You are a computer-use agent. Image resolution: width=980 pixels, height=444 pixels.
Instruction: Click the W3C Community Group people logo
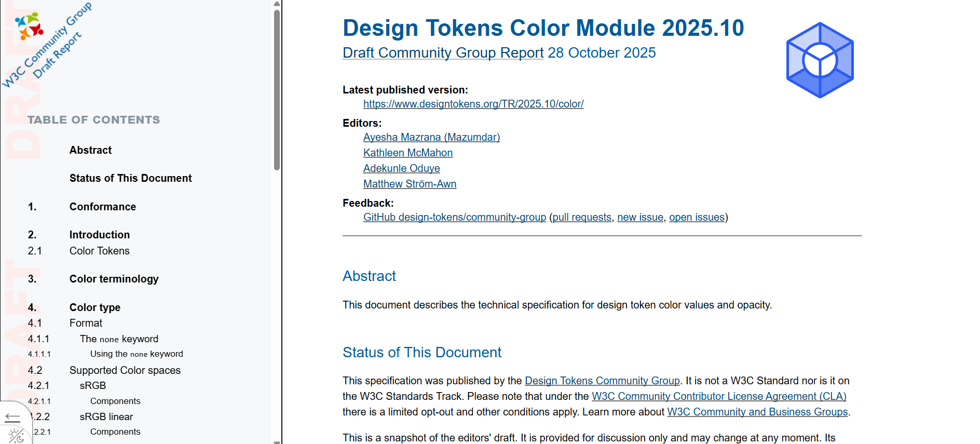click(29, 26)
